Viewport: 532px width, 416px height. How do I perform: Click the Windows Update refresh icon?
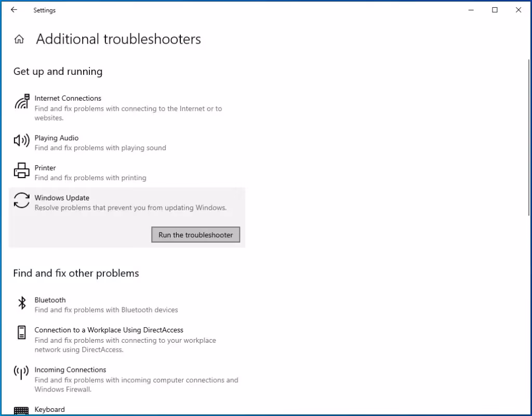21,202
